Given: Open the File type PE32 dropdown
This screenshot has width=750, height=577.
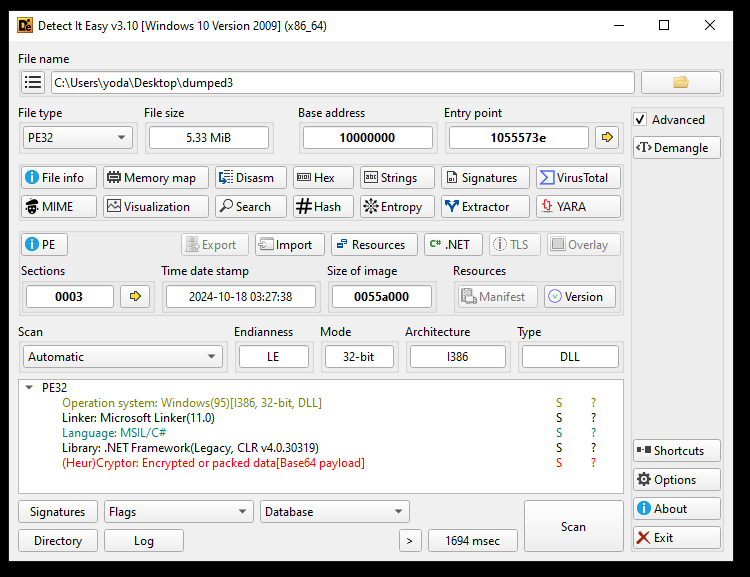Looking at the screenshot, I should coord(77,138).
